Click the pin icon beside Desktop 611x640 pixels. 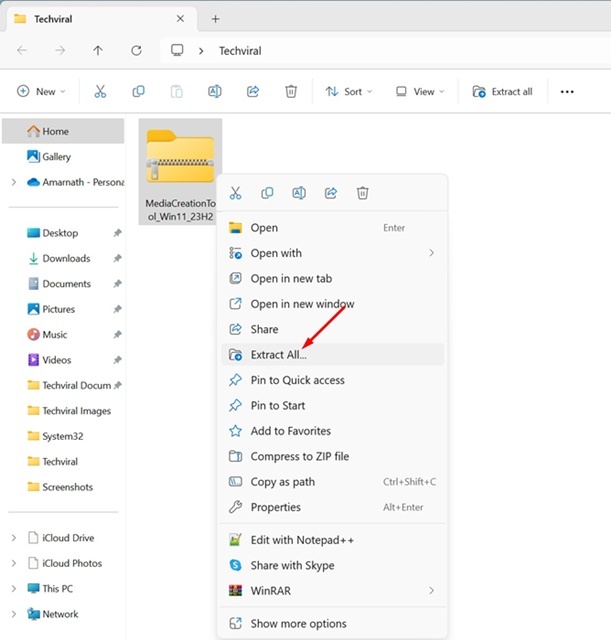click(118, 233)
